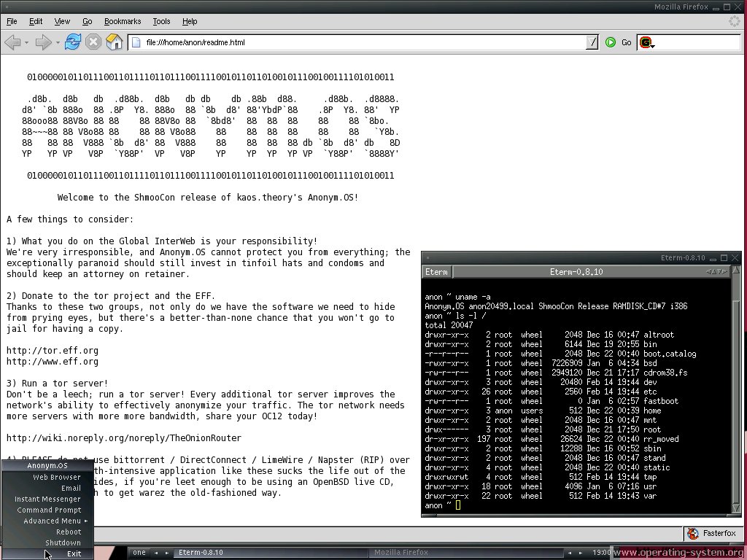Click the previous workspace arrow beside 'one'
The width and height of the screenshot is (747, 560).
click(x=156, y=553)
